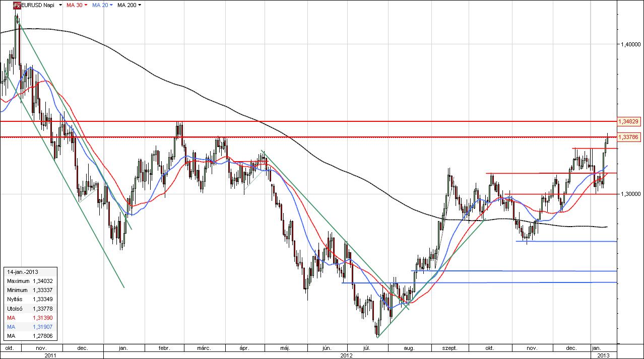The height and width of the screenshot is (359, 644).
Task: Click the 1,40000 price axis label
Action: (x=630, y=44)
